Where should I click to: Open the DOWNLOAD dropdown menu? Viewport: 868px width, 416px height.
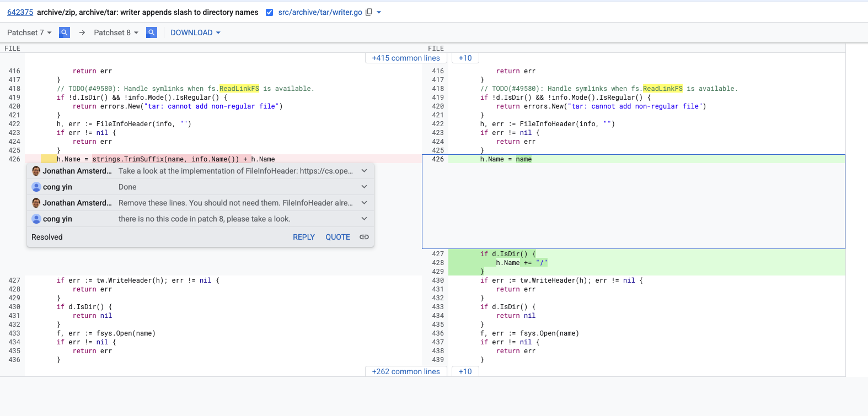point(195,33)
